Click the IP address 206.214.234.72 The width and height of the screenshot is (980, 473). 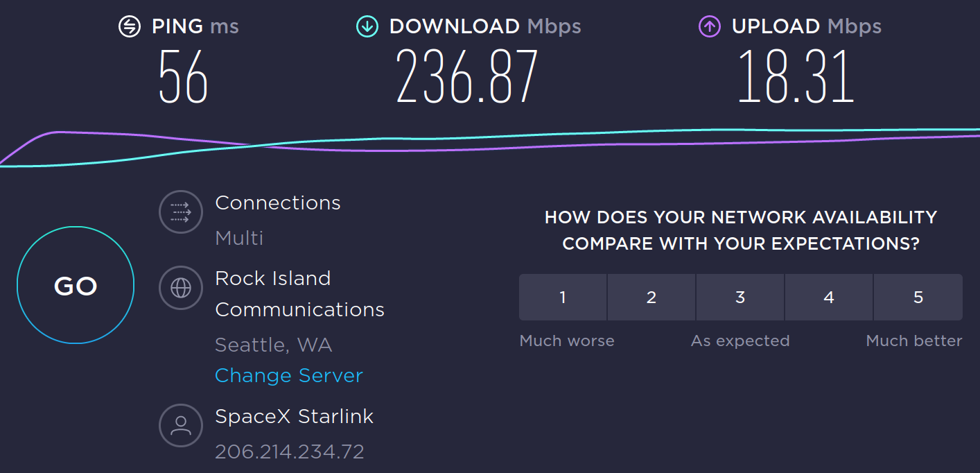coord(289,452)
